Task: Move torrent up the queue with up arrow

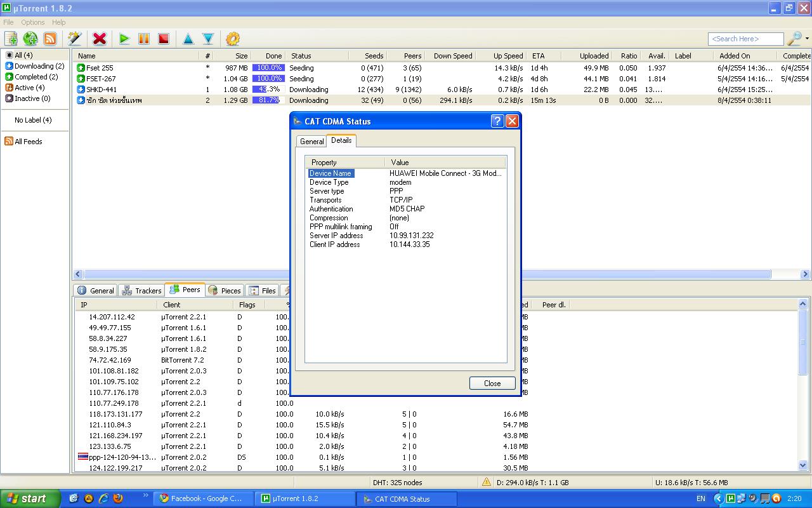Action: click(188, 39)
